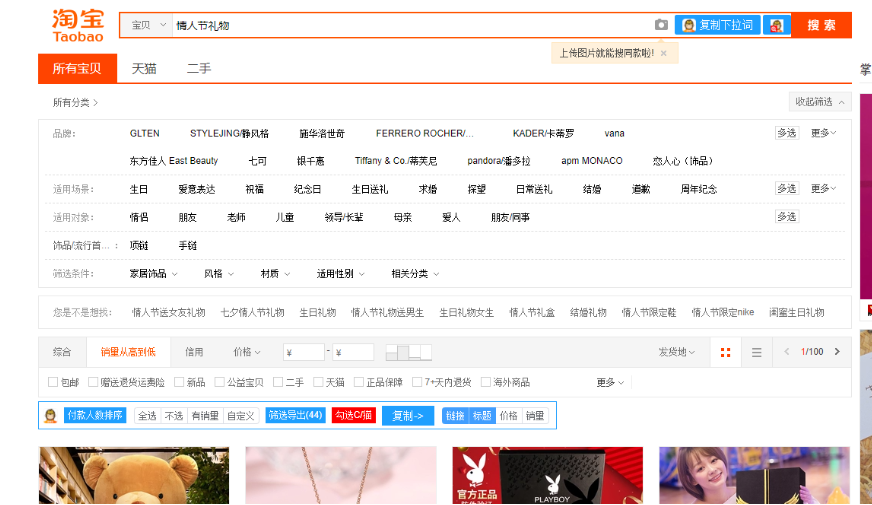Click the price distribution bar selector
Viewport: 872px width, 505px height.
click(409, 352)
